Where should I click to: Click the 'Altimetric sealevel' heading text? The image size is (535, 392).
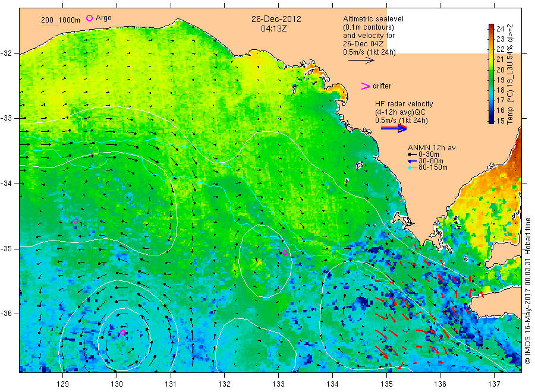tap(373, 19)
